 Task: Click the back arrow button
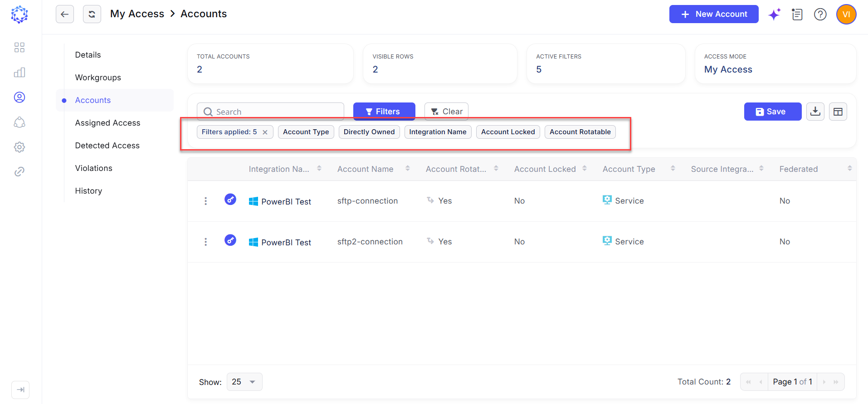click(x=65, y=14)
